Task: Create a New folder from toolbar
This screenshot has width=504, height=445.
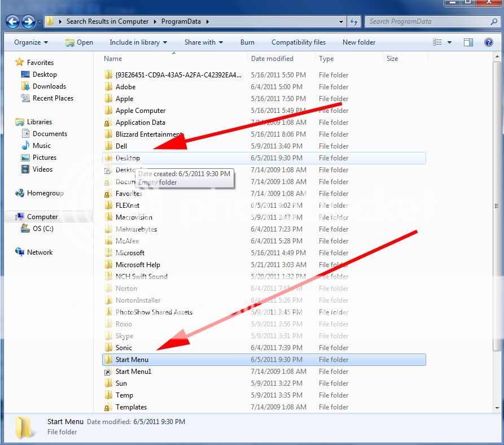Action: 359,42
